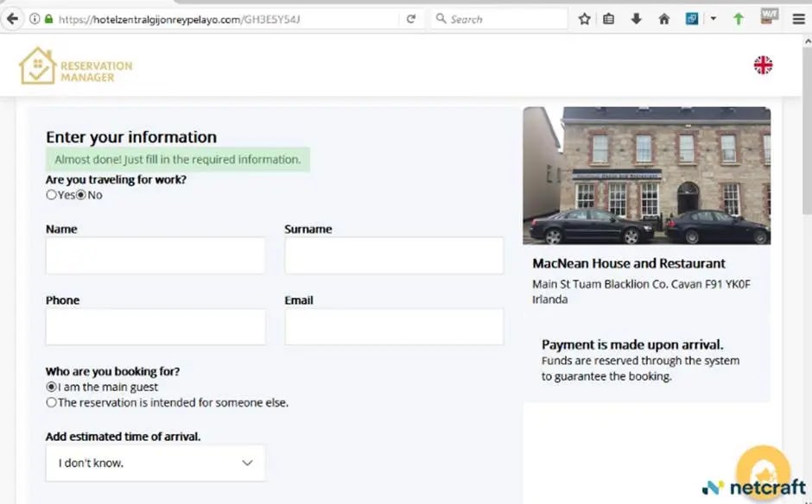Open downloads via the download arrow icon
This screenshot has width=812, height=504.
click(637, 18)
